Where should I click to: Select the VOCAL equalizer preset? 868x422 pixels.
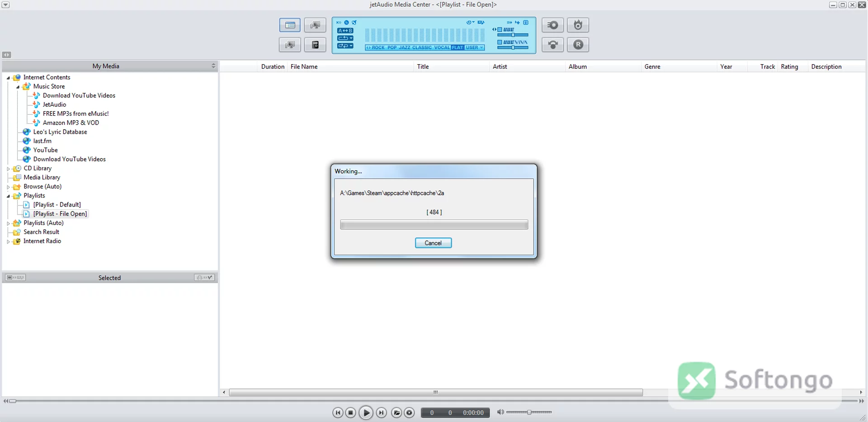[x=442, y=47]
